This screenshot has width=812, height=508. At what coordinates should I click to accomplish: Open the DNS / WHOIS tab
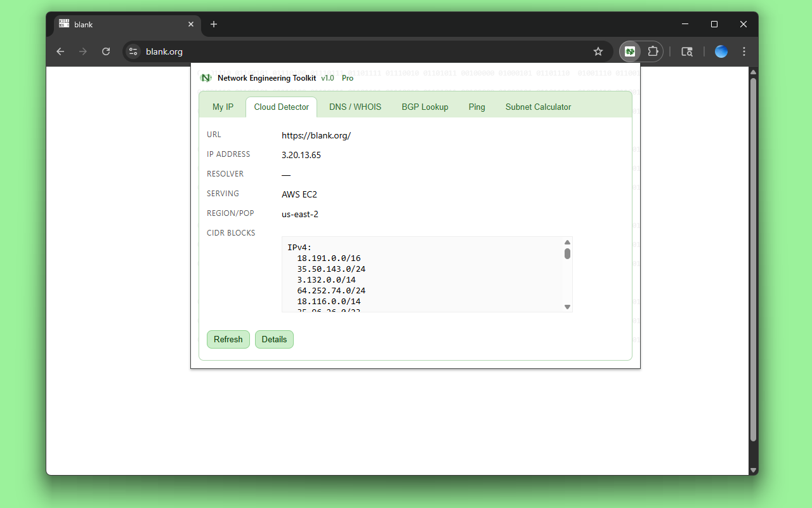point(355,107)
